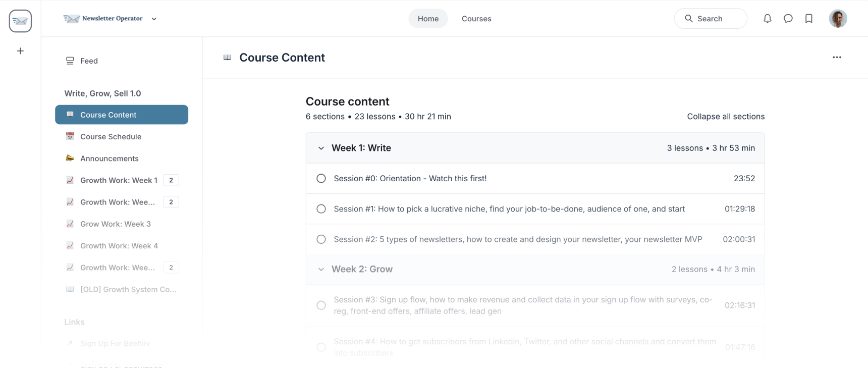Check off Session #1 lesson circle
The width and height of the screenshot is (868, 368).
click(x=321, y=208)
